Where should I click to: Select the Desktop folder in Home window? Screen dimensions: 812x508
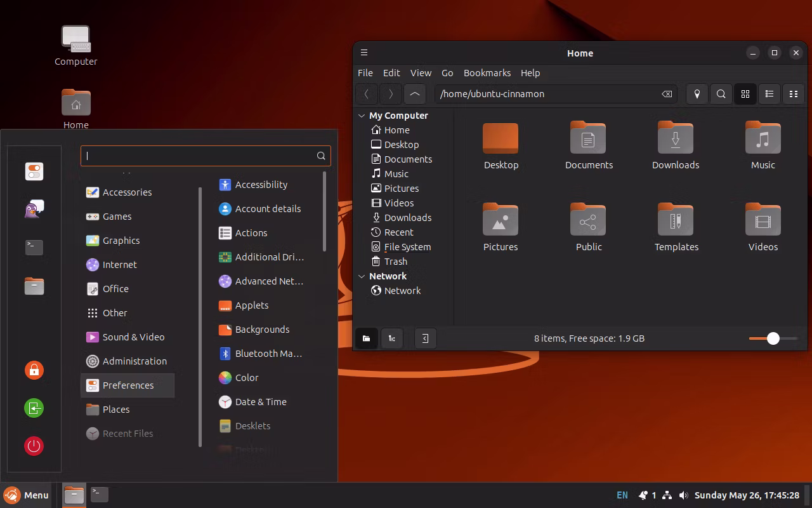501,138
